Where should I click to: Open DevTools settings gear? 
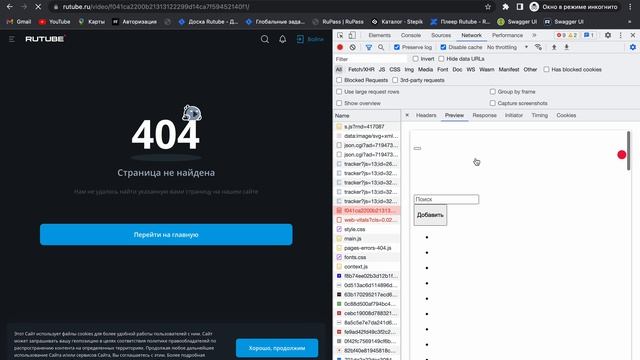tap(608, 36)
